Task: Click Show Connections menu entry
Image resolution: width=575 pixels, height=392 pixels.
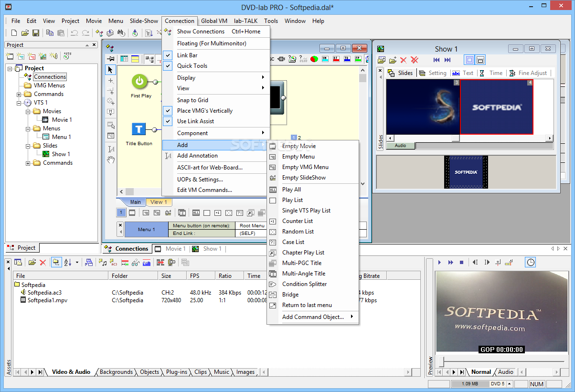Action: coord(216,32)
